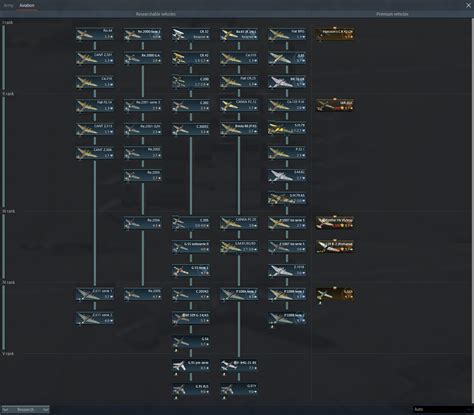
Task: Select the CR.42 biplane card
Action: [x=191, y=58]
